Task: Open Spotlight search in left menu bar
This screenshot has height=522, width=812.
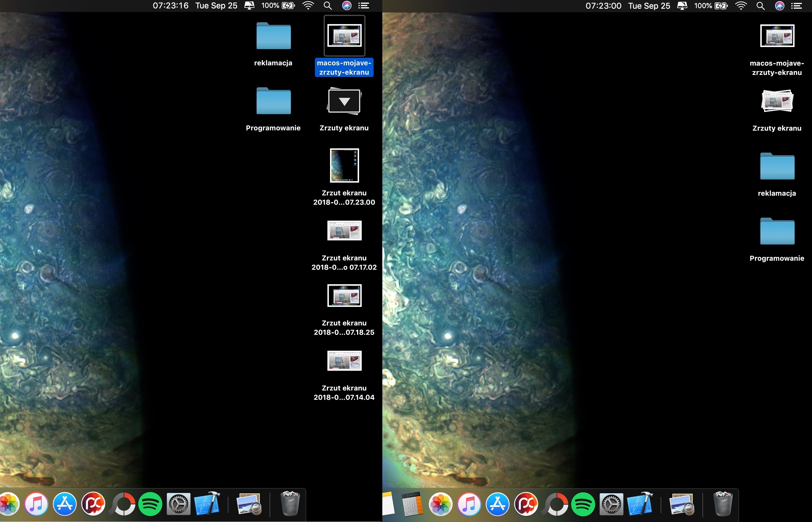Action: point(327,6)
